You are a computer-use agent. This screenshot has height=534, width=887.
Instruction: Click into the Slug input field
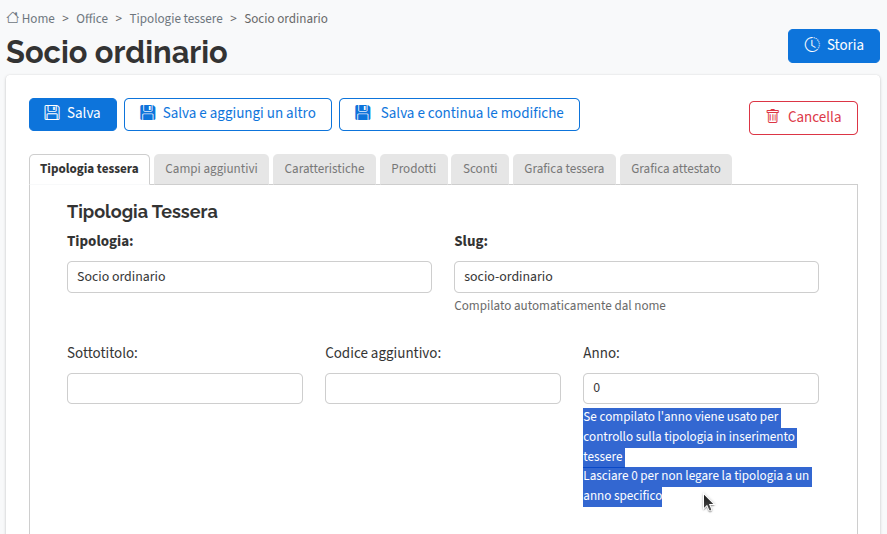click(636, 277)
